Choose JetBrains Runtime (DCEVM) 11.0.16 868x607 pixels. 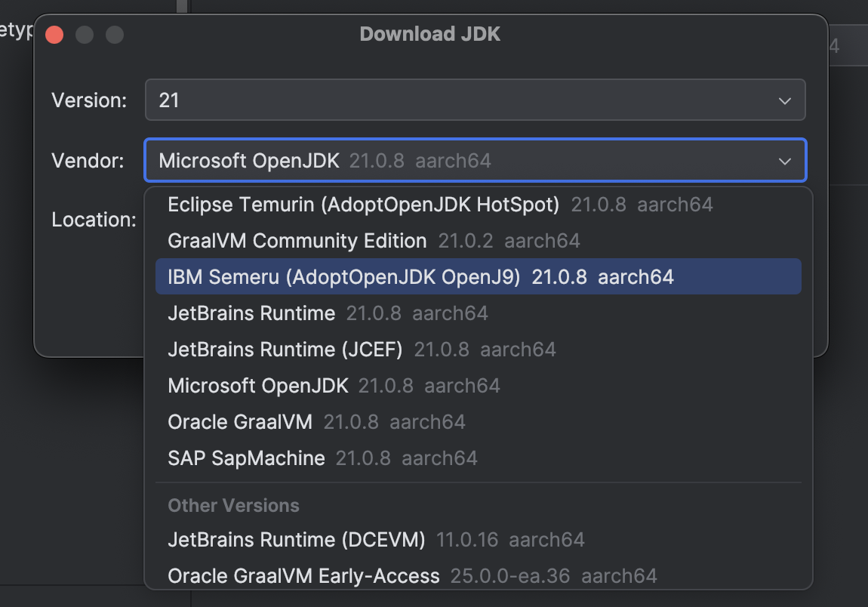coord(479,540)
